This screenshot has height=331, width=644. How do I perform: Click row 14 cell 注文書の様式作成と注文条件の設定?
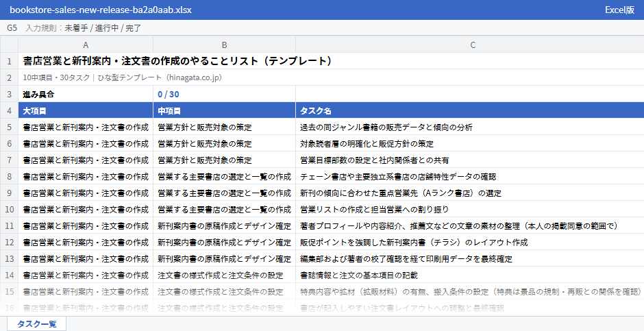[x=224, y=275]
